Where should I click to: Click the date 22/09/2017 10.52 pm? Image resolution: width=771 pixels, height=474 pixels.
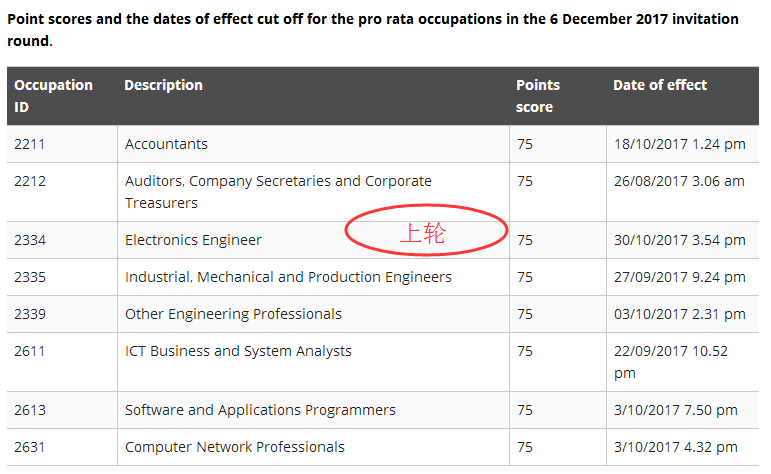pyautogui.click(x=671, y=362)
